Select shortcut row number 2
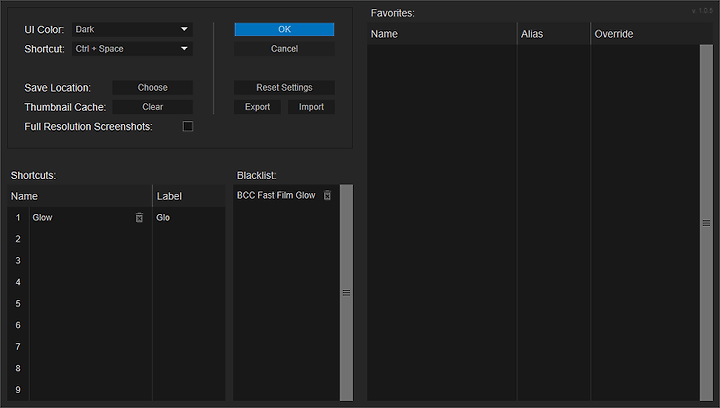This screenshot has height=408, width=720. click(18, 239)
